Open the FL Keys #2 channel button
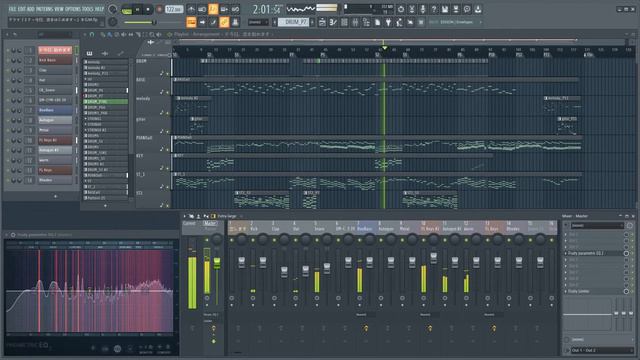The width and height of the screenshot is (640, 360). click(x=55, y=140)
